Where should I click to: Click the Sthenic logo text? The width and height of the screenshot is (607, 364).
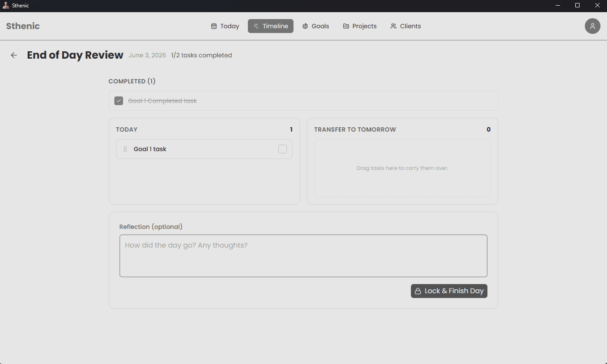(x=23, y=26)
